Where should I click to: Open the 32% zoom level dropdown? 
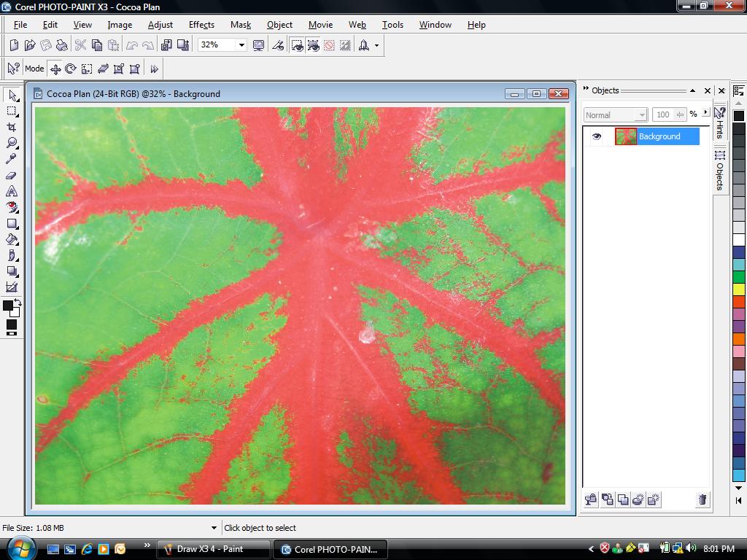click(241, 45)
